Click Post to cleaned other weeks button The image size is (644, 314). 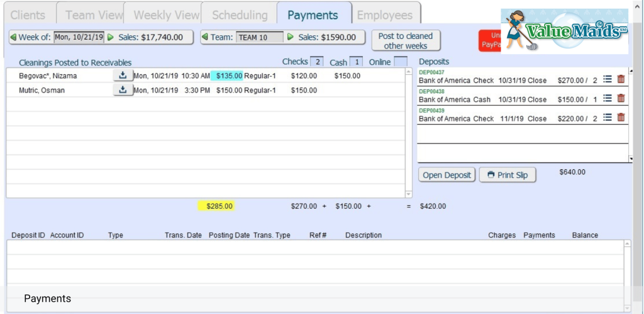(406, 41)
